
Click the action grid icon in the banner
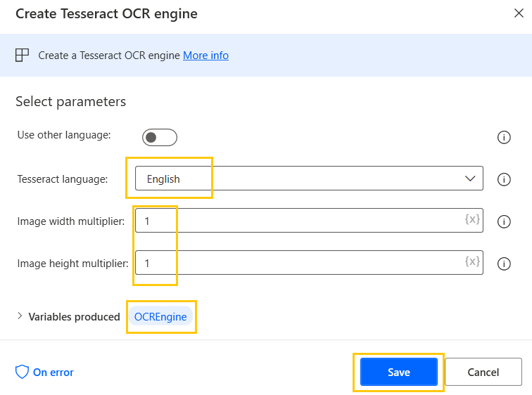22,55
